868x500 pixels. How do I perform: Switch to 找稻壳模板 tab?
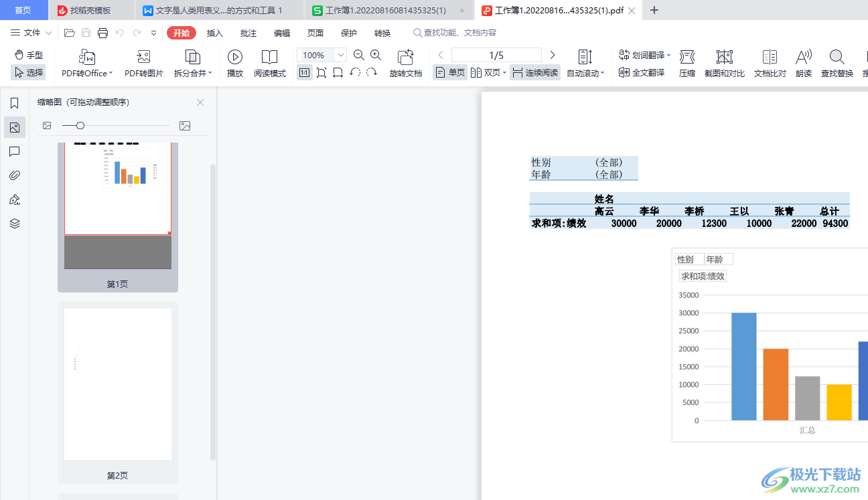[91, 10]
